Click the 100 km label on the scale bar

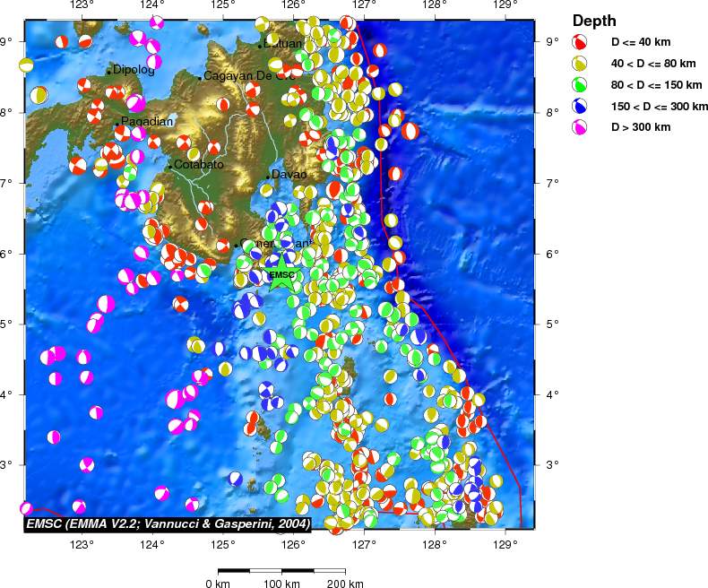click(x=281, y=584)
